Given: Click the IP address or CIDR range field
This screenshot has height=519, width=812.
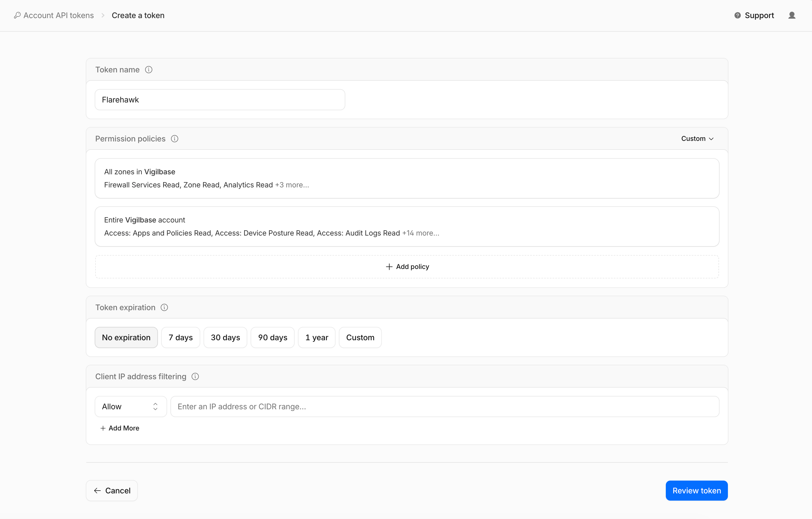Looking at the screenshot, I should click(x=445, y=407).
